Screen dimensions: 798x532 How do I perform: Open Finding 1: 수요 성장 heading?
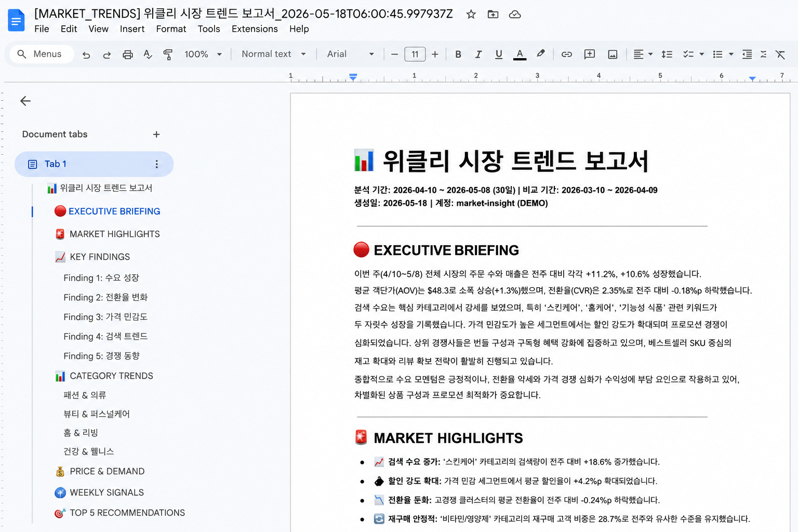[x=101, y=278]
